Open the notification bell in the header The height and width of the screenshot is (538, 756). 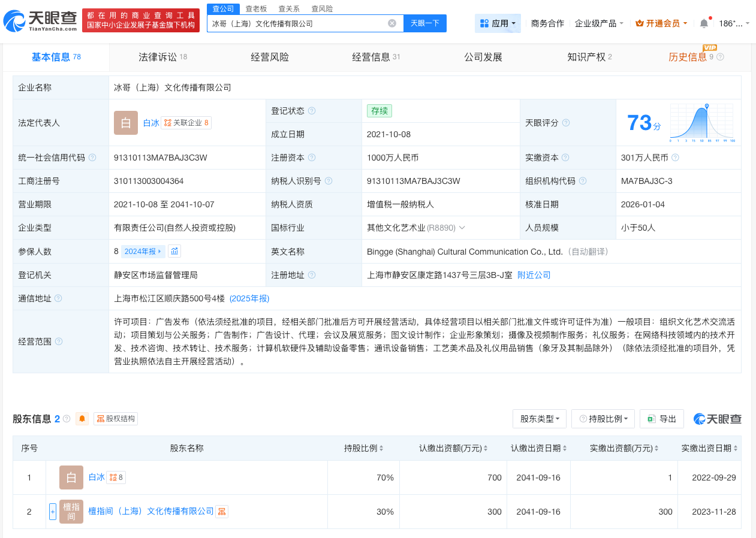pos(704,23)
